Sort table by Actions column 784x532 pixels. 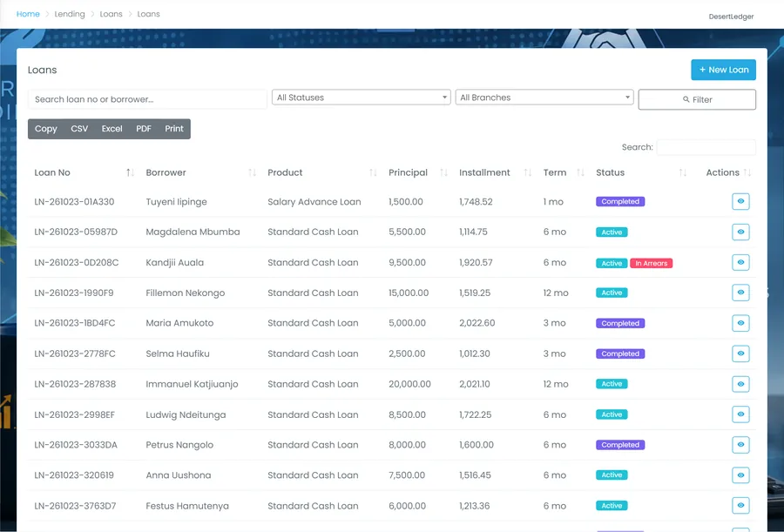(724, 172)
